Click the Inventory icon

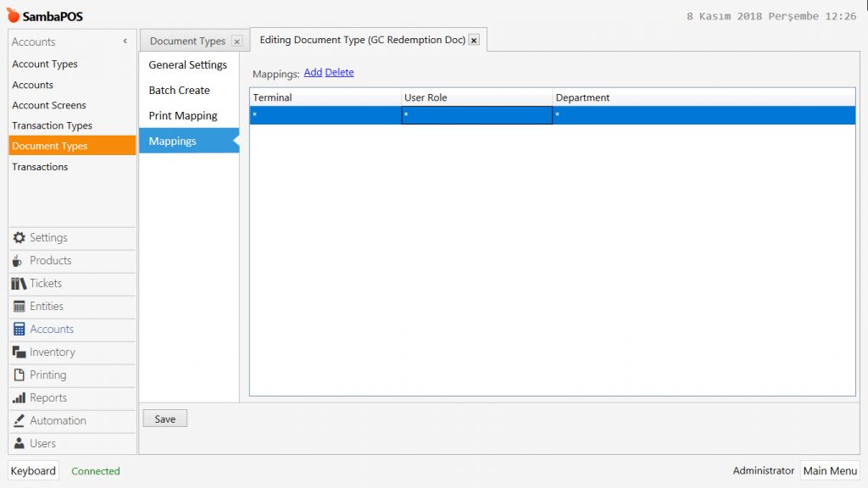pyautogui.click(x=19, y=352)
